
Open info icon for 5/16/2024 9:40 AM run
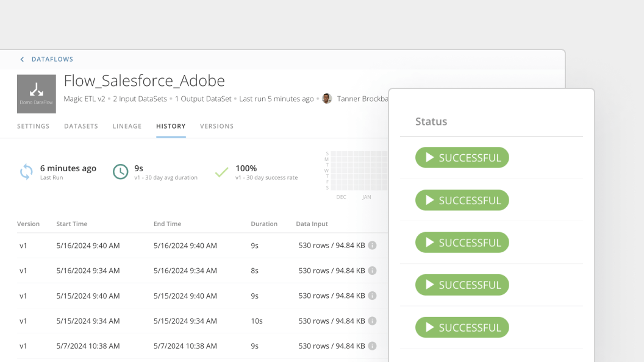(372, 246)
